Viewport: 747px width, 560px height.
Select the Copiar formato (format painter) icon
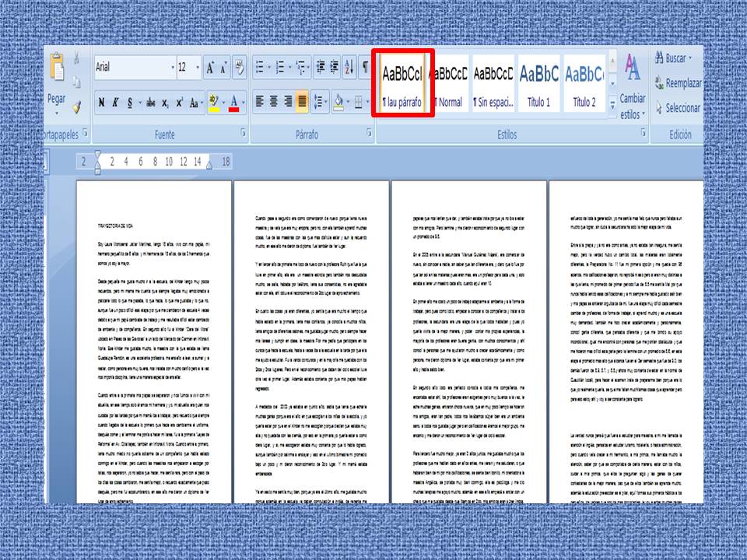(x=77, y=108)
